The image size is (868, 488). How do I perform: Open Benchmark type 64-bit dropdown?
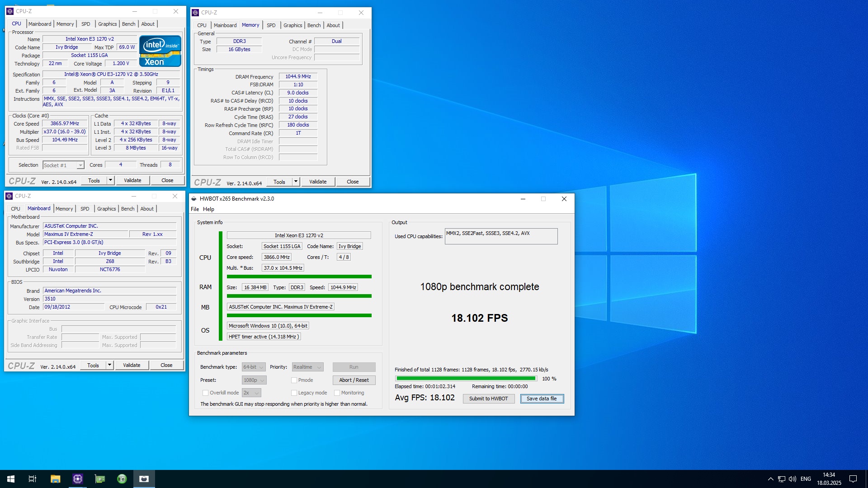tap(254, 367)
